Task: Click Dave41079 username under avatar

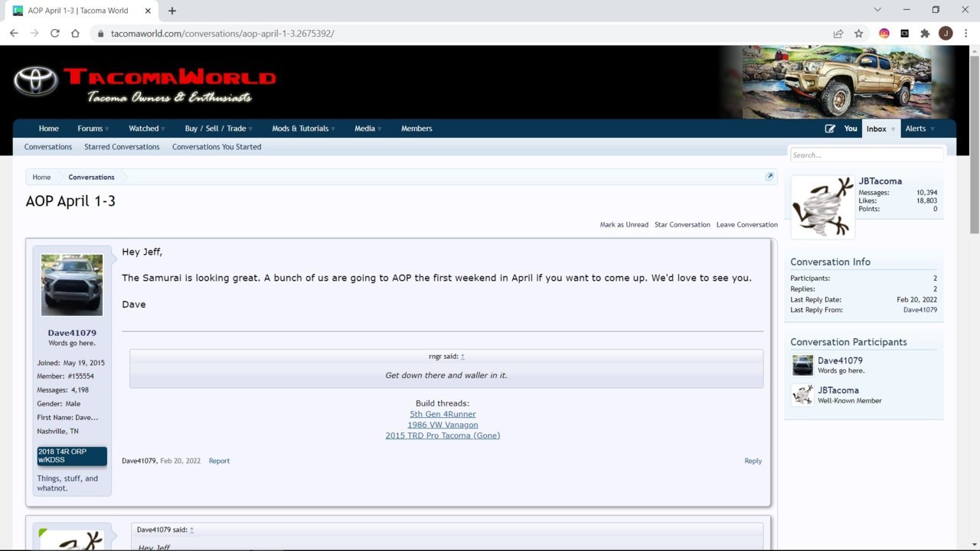Action: (72, 333)
